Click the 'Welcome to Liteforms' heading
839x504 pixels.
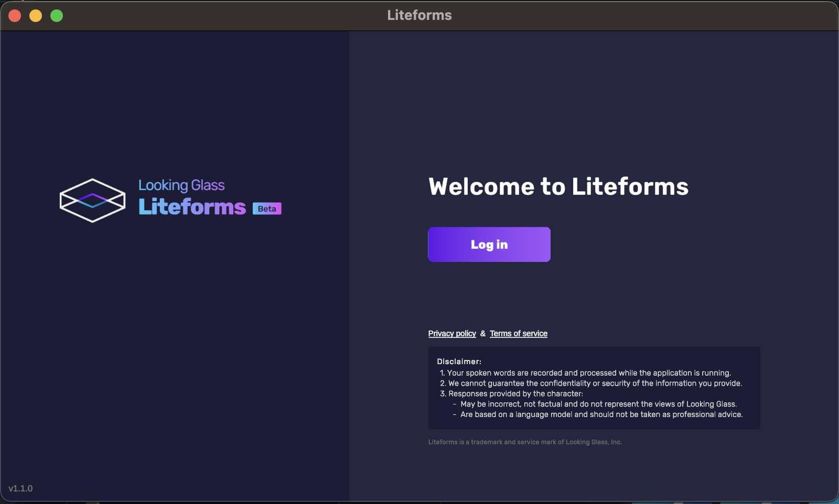(558, 187)
